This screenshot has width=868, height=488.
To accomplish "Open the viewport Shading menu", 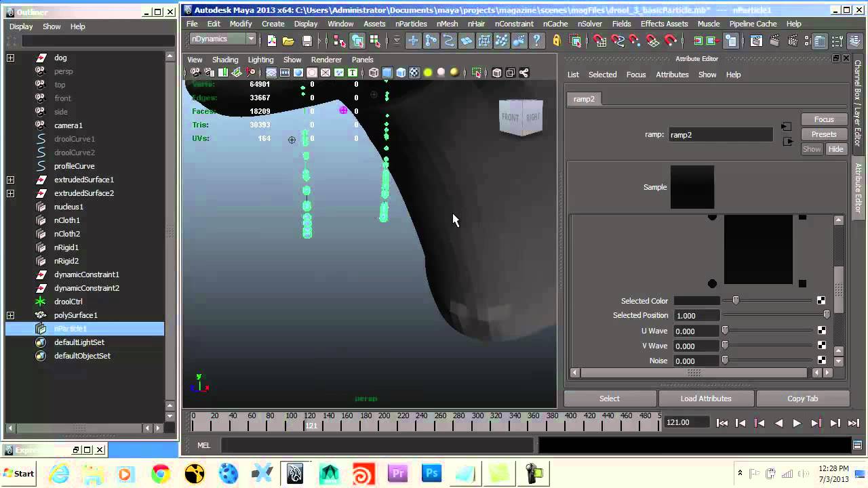I will pyautogui.click(x=225, y=60).
